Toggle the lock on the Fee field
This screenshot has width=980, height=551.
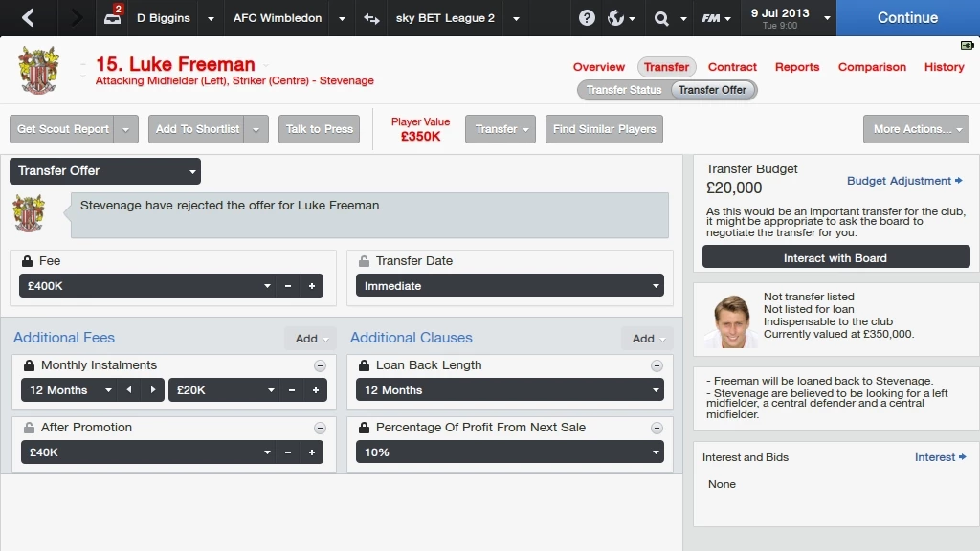pyautogui.click(x=27, y=261)
